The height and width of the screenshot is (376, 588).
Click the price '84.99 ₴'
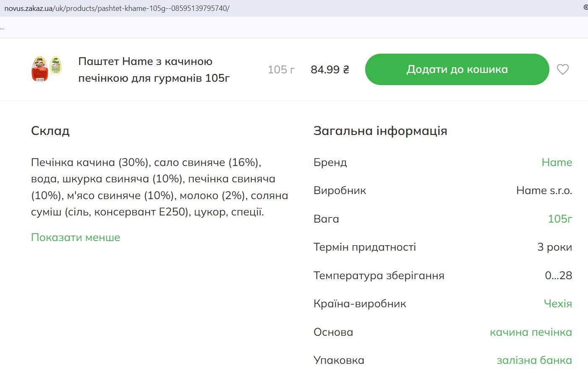pos(330,70)
